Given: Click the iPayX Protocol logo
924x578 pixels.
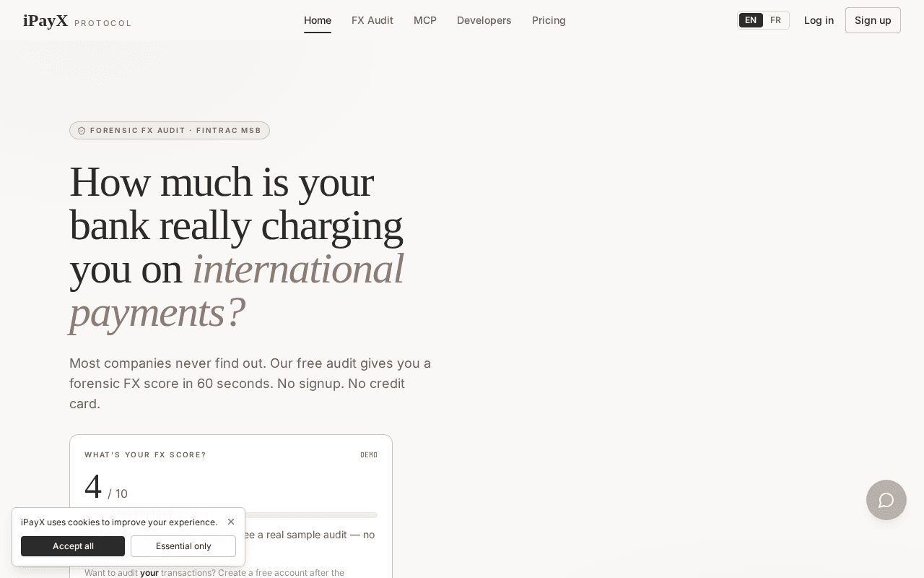Looking at the screenshot, I should [x=77, y=21].
